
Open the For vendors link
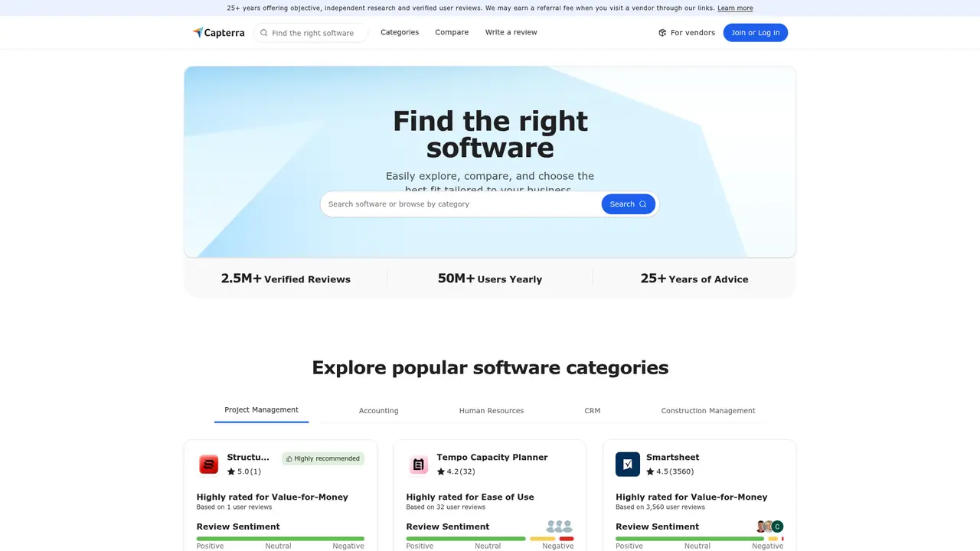tap(687, 33)
